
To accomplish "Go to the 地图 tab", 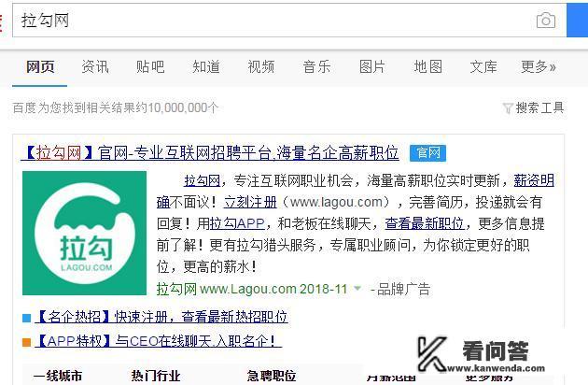I will pyautogui.click(x=427, y=67).
